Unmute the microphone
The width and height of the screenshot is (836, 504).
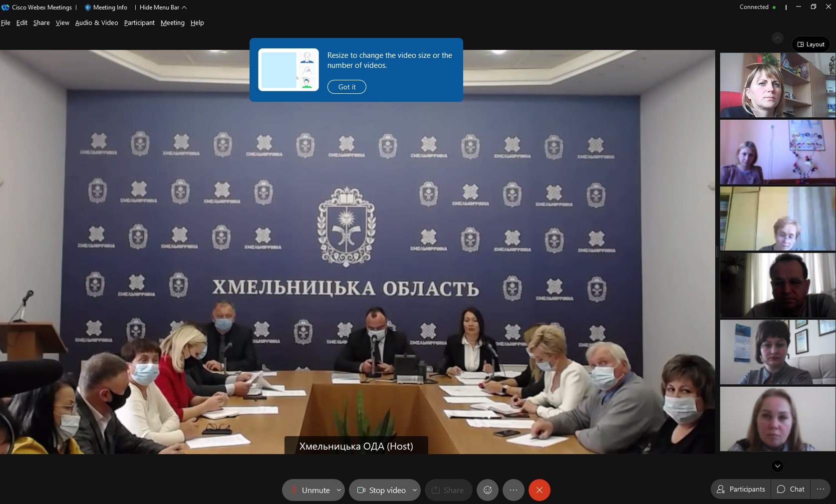[309, 490]
